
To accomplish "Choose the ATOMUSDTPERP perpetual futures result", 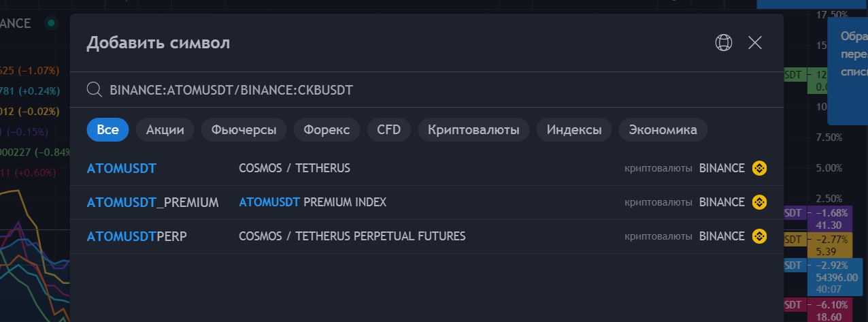I will (x=427, y=236).
